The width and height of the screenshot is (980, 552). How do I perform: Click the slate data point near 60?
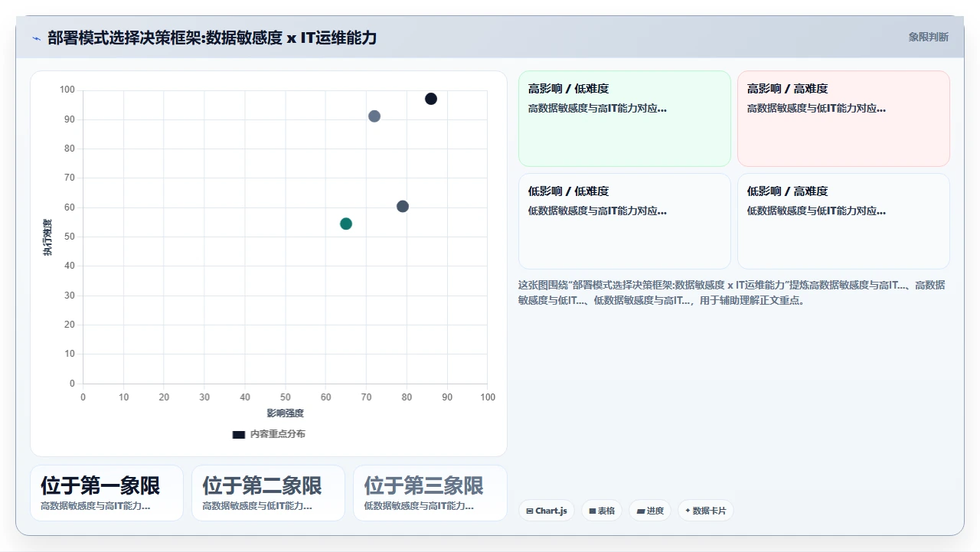click(403, 207)
